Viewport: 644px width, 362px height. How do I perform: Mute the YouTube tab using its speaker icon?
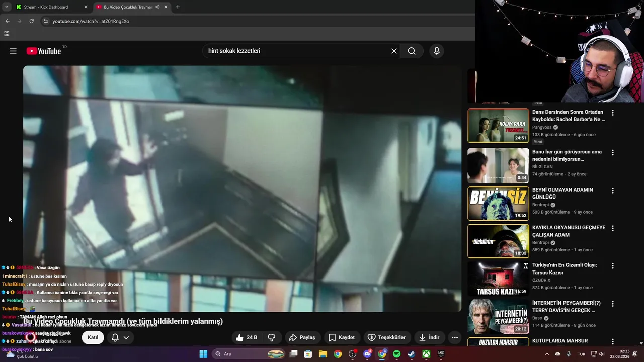coord(157,7)
